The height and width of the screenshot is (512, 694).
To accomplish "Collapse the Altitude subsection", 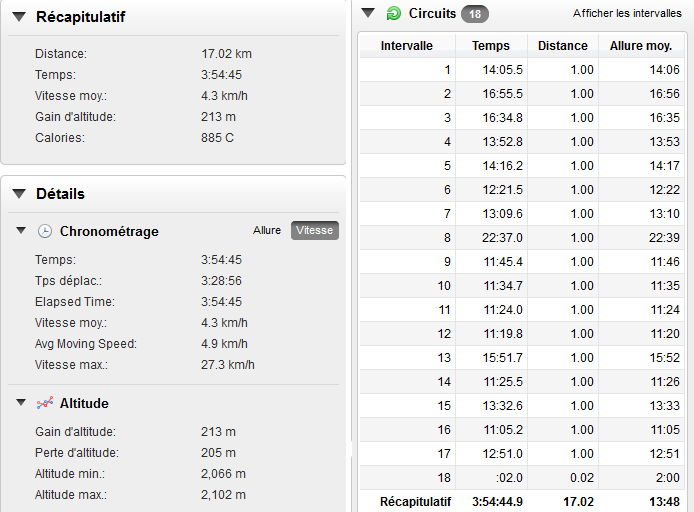I will point(21,402).
